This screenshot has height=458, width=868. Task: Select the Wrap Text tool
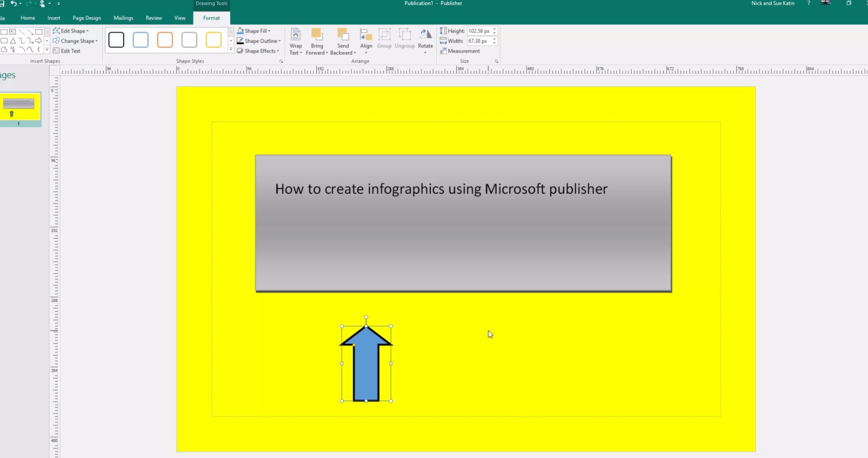[295, 41]
